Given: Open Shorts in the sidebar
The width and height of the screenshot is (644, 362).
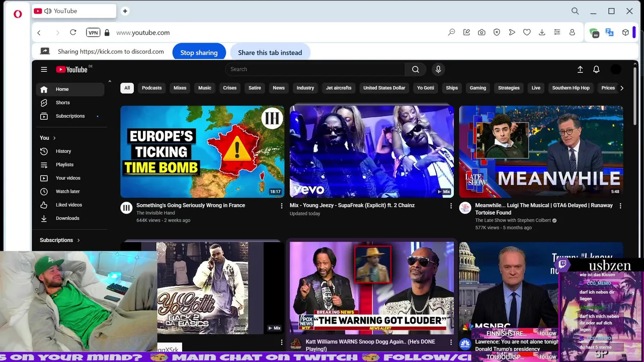Looking at the screenshot, I should pos(70,103).
